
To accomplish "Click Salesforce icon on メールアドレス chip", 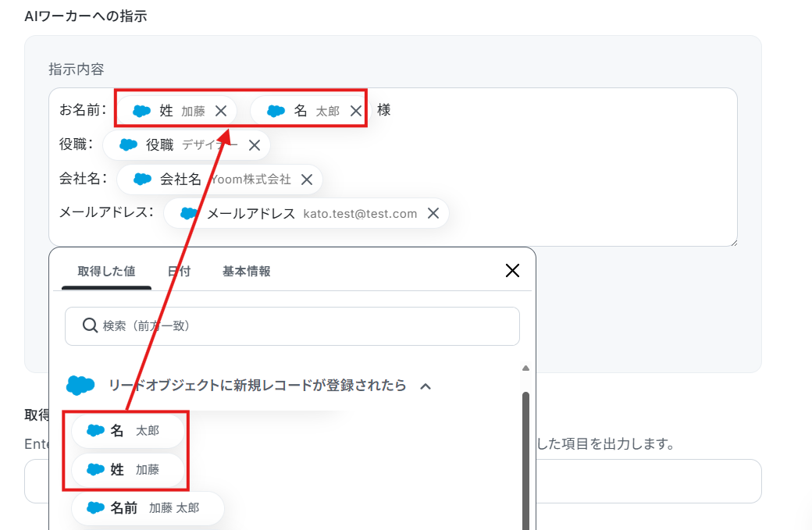I will click(188, 213).
